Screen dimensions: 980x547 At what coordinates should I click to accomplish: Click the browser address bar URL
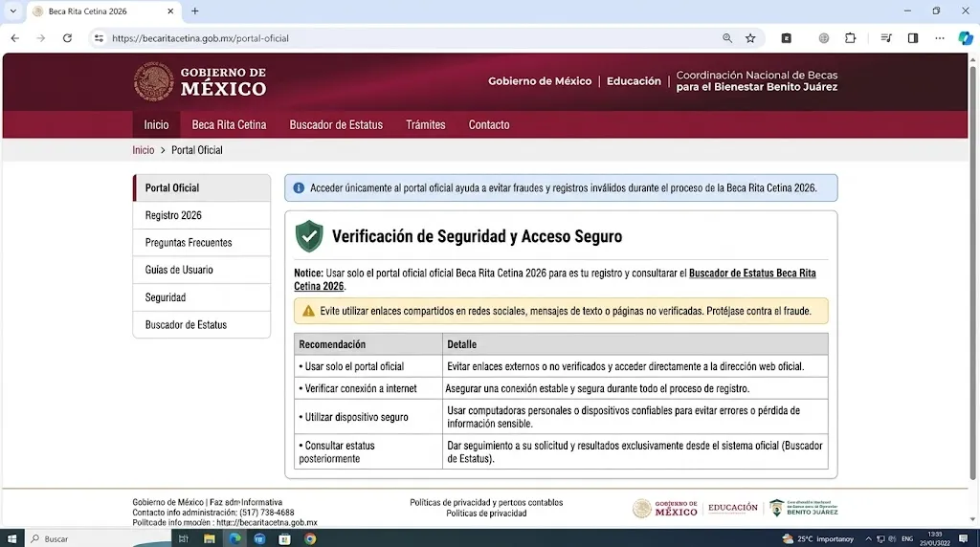(x=200, y=38)
